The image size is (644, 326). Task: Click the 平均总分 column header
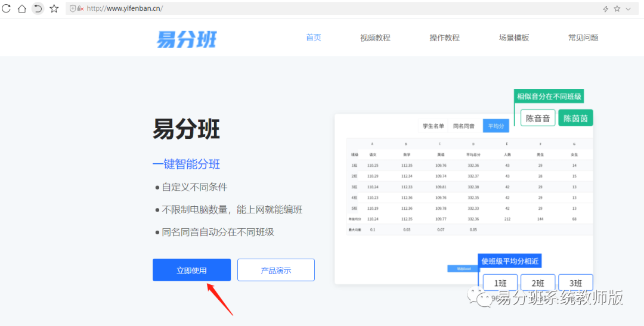pos(473,155)
